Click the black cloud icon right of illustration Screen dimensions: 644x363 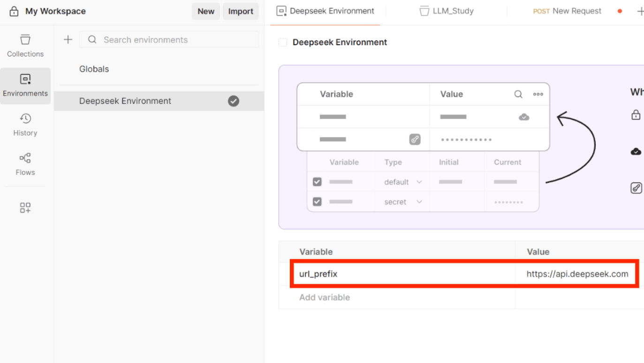[x=636, y=151]
